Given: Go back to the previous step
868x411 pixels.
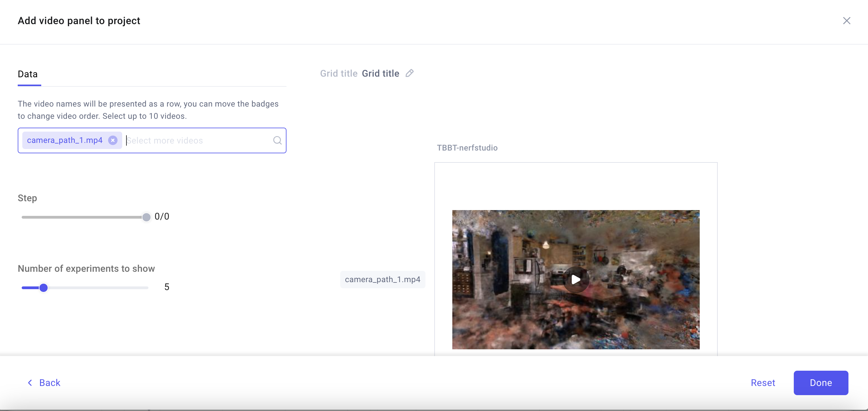Looking at the screenshot, I should 49,383.
